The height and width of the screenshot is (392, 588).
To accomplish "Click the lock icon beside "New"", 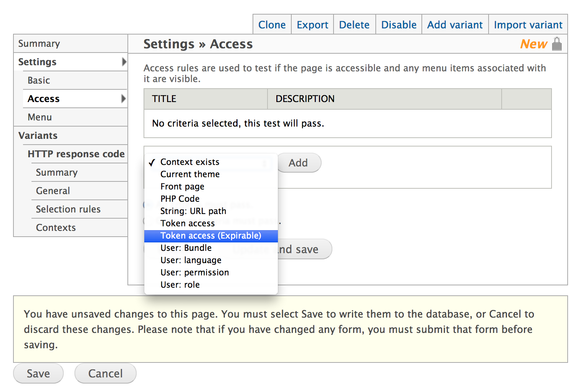I will coord(557,44).
